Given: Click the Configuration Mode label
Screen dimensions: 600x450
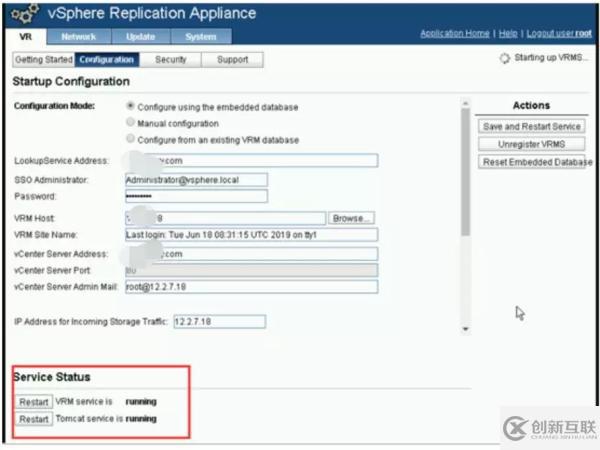Looking at the screenshot, I should [x=54, y=106].
